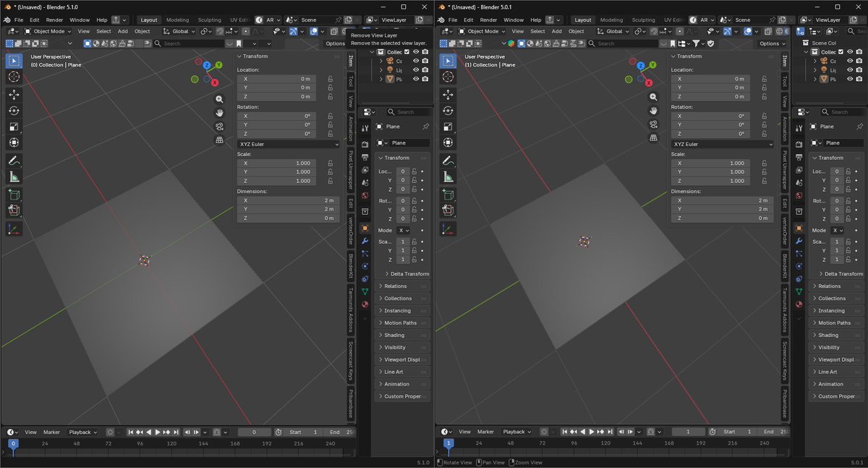Select the Add Cube tool in Blender 5.1.0
Screen dimensions: 868x468
14,195
